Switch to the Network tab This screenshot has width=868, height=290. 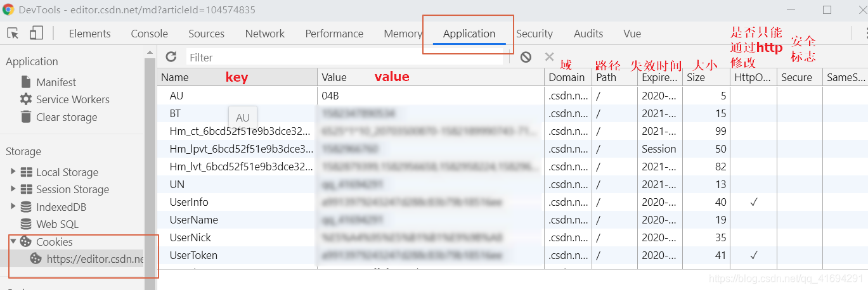pyautogui.click(x=265, y=34)
